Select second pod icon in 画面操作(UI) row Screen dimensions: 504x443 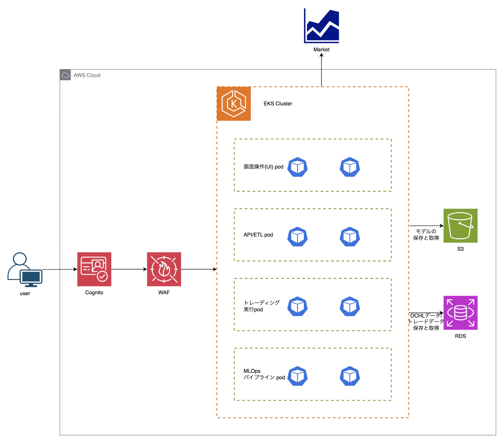coord(350,167)
